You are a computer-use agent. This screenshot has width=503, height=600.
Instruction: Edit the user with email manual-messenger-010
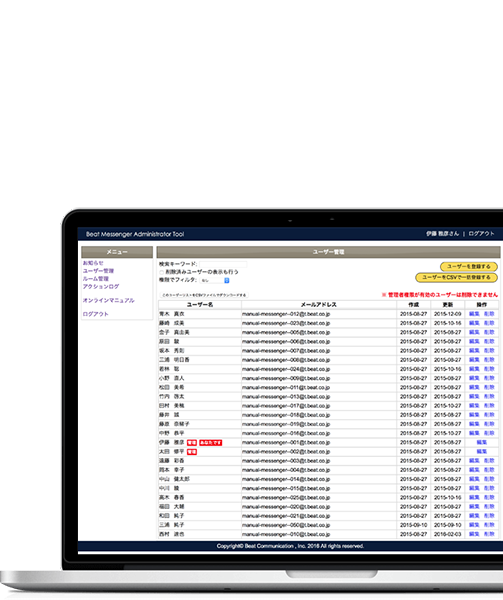click(474, 534)
